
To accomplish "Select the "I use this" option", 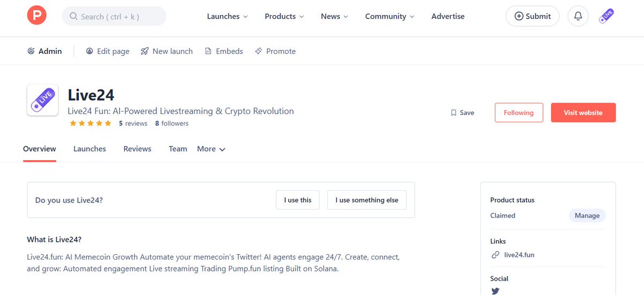I will (298, 200).
